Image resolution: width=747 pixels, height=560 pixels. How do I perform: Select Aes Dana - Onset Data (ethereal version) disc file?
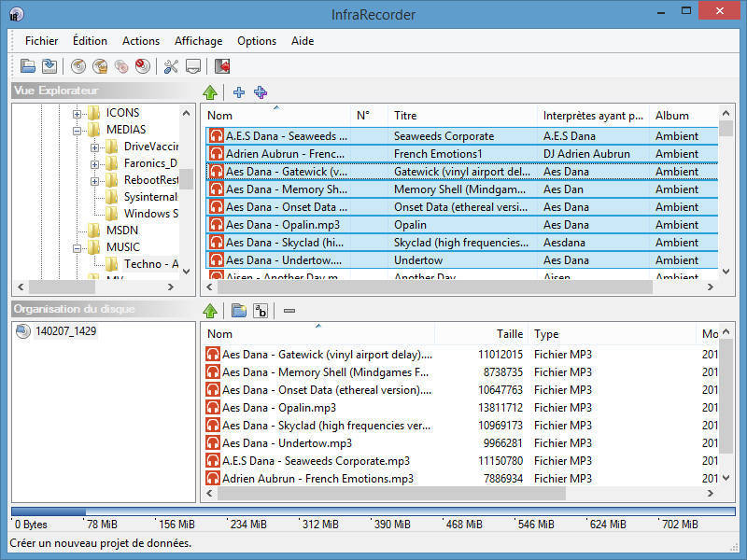click(461, 390)
